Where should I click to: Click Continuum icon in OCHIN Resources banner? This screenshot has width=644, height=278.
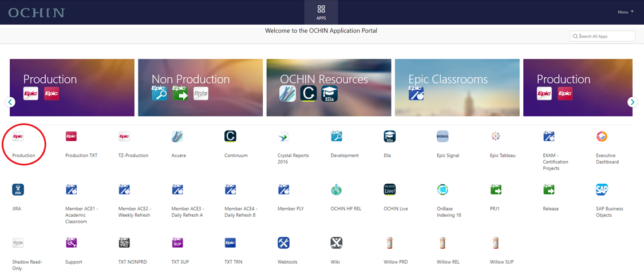(309, 94)
